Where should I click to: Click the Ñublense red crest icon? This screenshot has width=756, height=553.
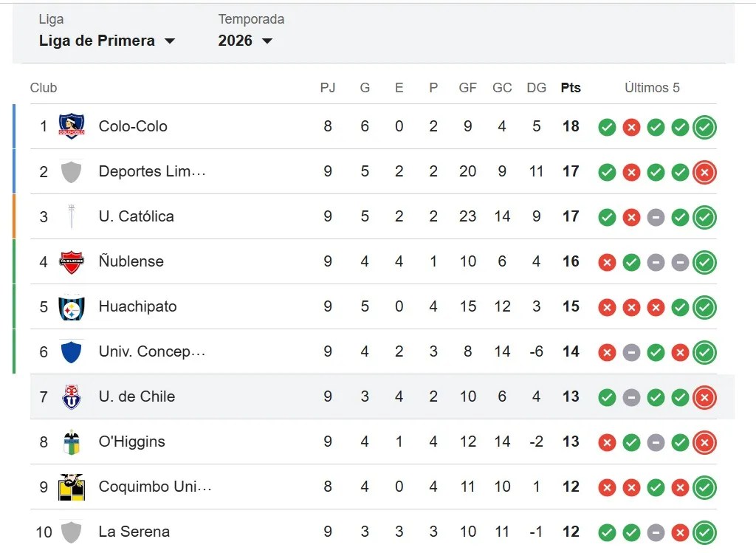pyautogui.click(x=72, y=261)
